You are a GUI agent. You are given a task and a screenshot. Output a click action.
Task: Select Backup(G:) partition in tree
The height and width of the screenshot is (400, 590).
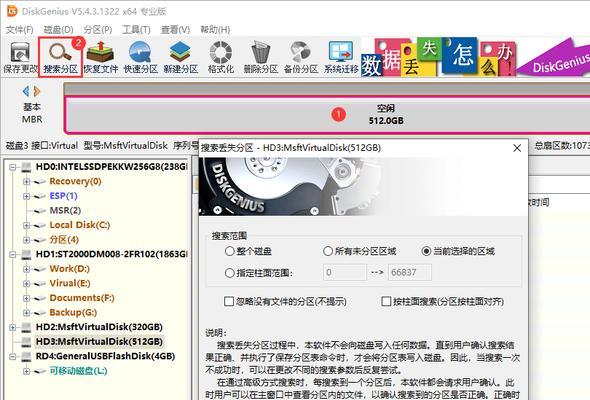[x=73, y=312]
